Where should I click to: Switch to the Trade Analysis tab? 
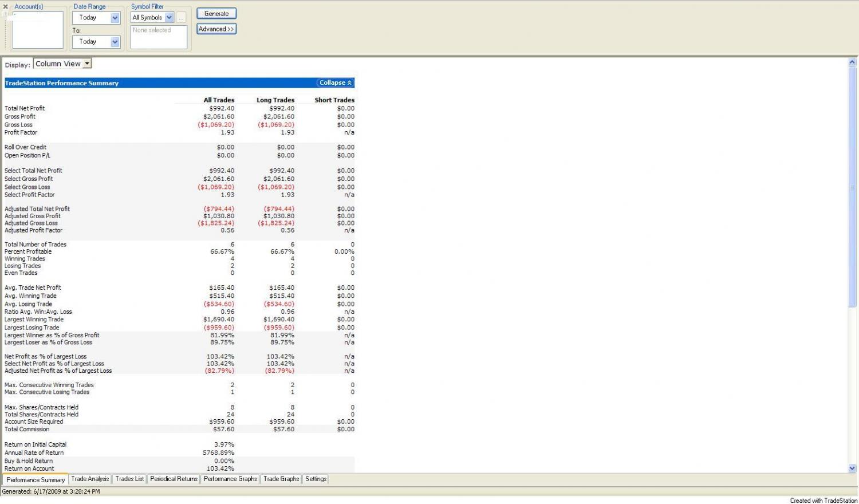pyautogui.click(x=90, y=479)
